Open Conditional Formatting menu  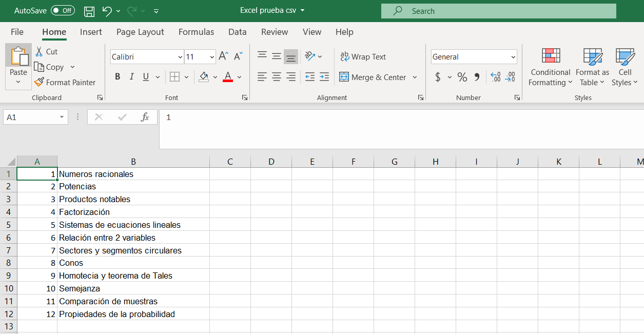pyautogui.click(x=551, y=68)
